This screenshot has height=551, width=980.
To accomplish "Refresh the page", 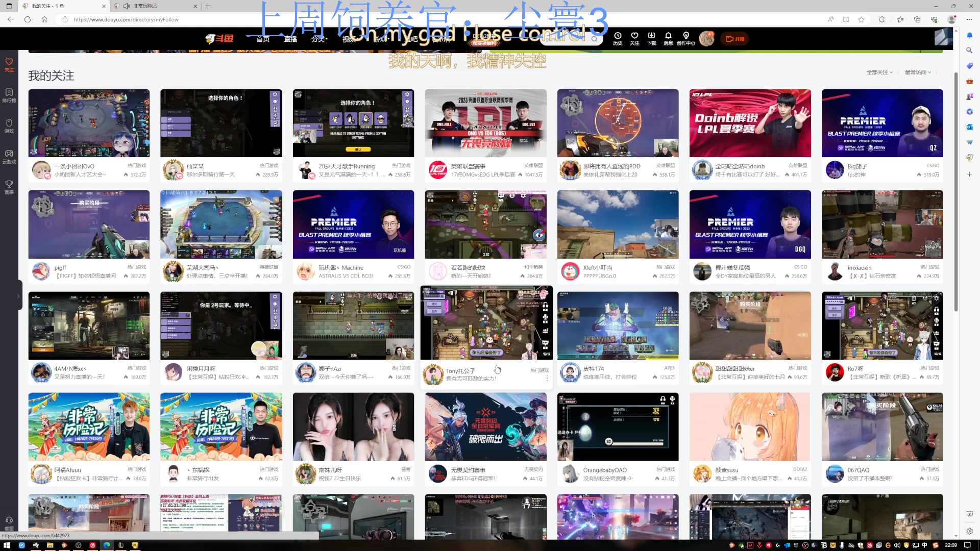I will 28,19.
